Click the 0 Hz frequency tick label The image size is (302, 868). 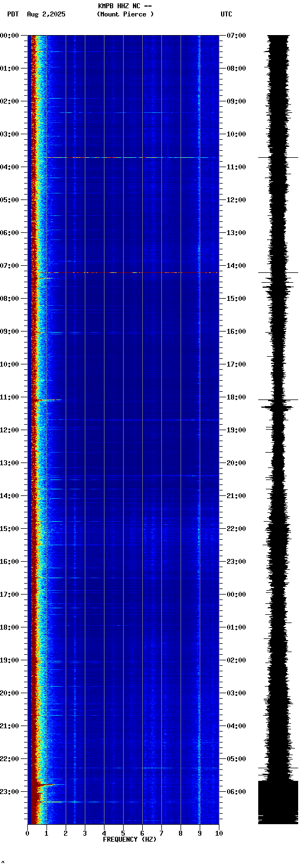pos(27,833)
